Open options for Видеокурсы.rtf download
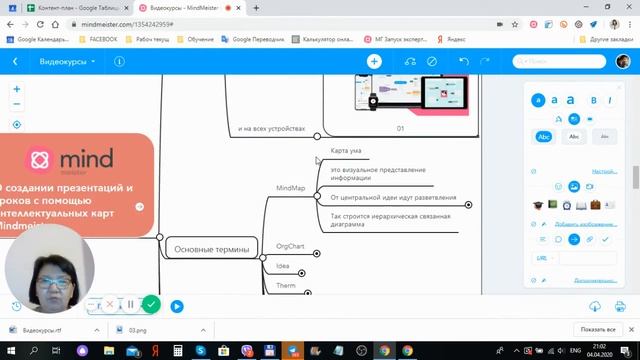Viewport: 640px width, 360px height. [97, 330]
